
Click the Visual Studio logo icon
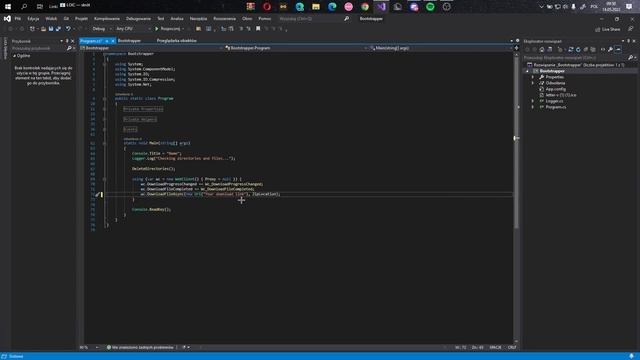pos(7,19)
